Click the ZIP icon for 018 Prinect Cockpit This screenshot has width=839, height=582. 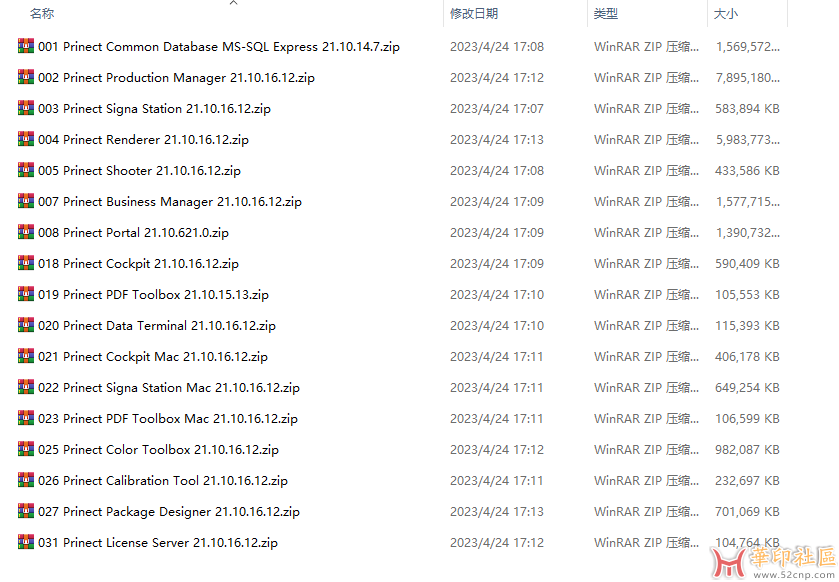pos(26,263)
